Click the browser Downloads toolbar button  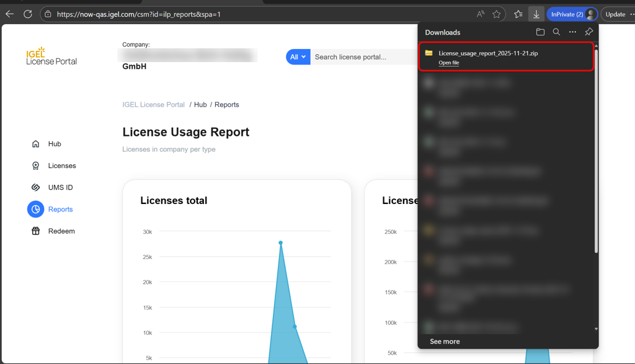(536, 14)
